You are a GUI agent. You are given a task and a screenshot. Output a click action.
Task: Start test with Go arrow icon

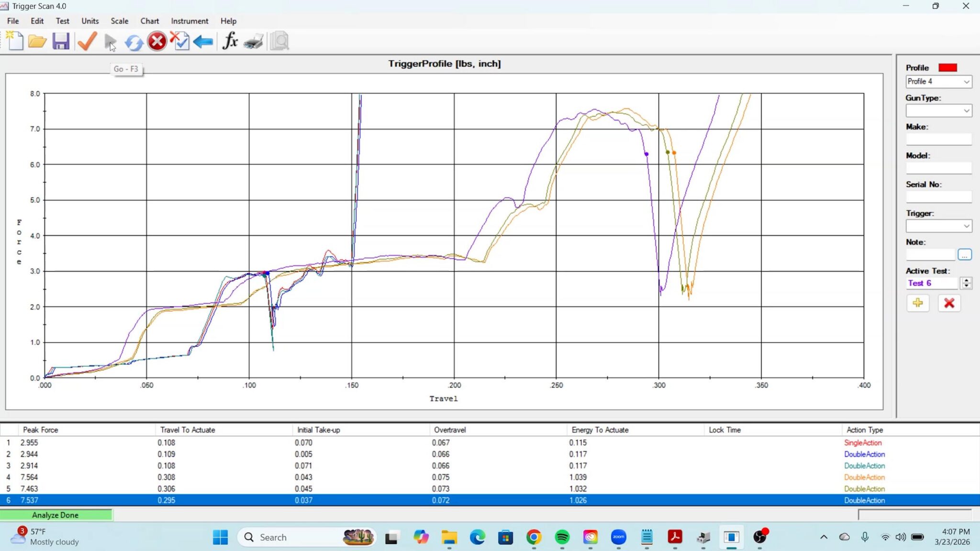(111, 42)
